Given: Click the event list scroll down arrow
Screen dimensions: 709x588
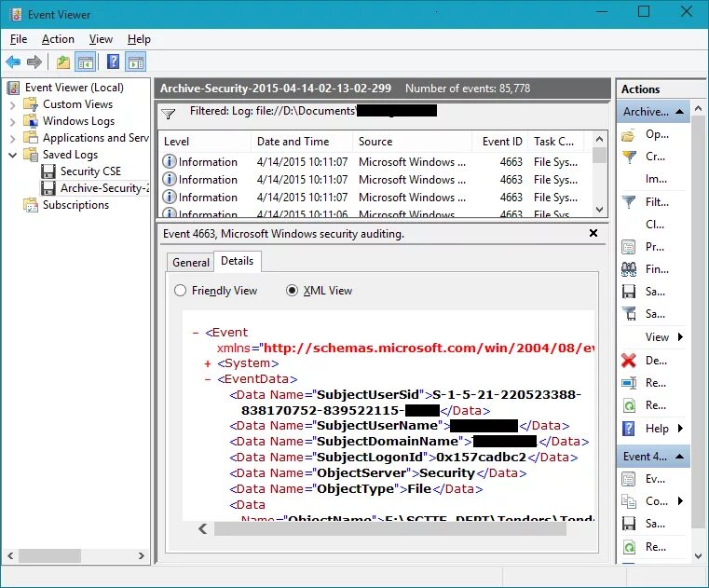Looking at the screenshot, I should [600, 210].
